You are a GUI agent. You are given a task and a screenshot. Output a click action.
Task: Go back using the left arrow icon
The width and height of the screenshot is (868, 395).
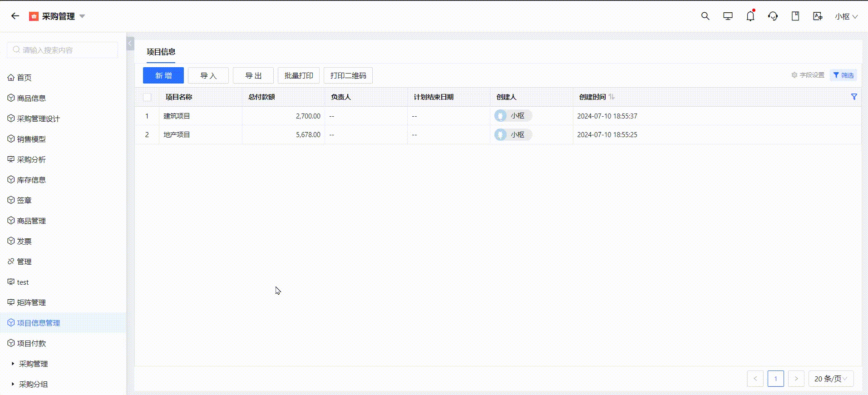15,16
